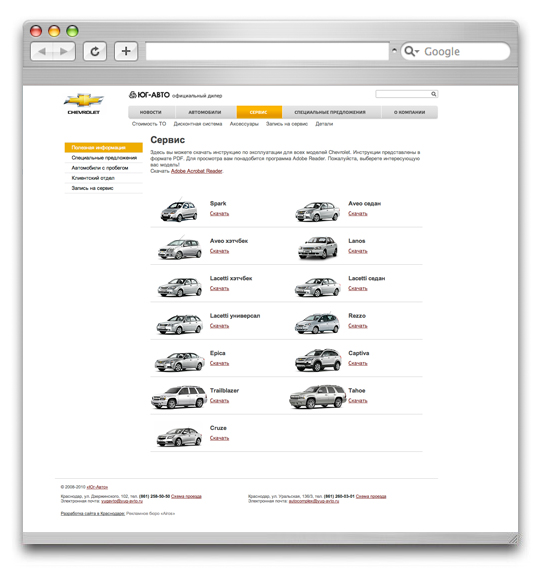Open the first Схема проезда footer link
This screenshot has height=587, width=544.
(186, 497)
